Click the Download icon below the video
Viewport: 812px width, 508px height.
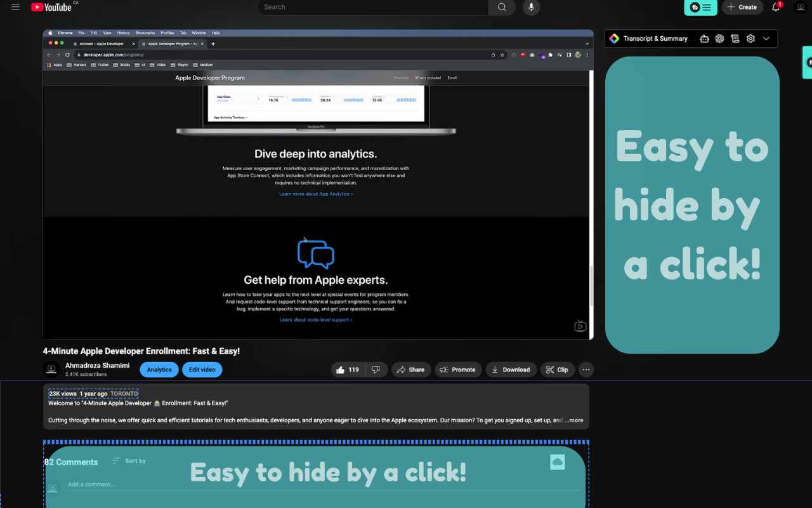tap(511, 370)
